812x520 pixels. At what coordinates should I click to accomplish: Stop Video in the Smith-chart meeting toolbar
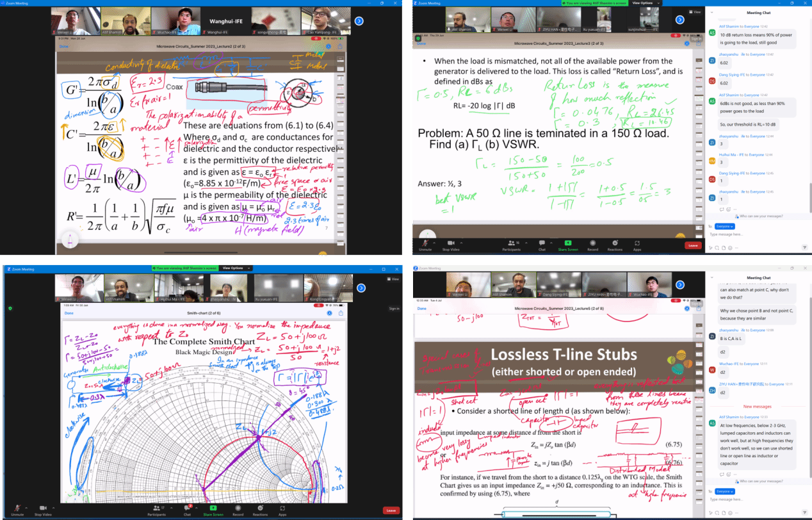(x=43, y=508)
